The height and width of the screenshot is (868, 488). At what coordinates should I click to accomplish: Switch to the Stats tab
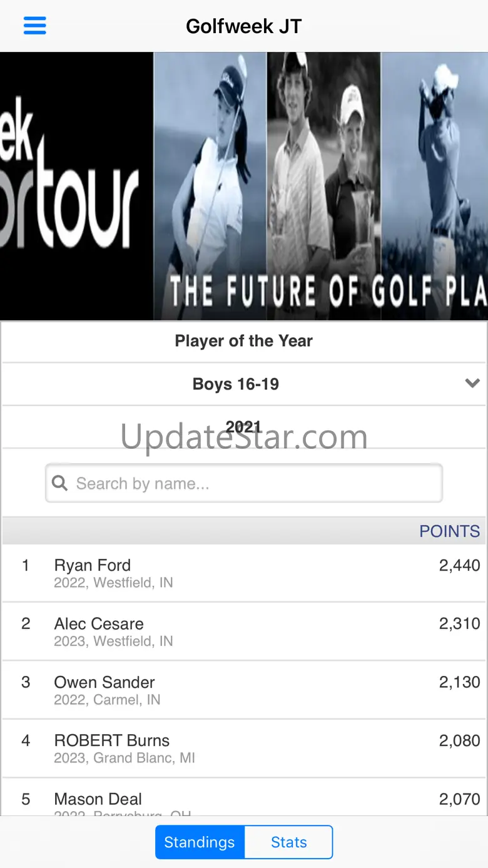(x=288, y=842)
